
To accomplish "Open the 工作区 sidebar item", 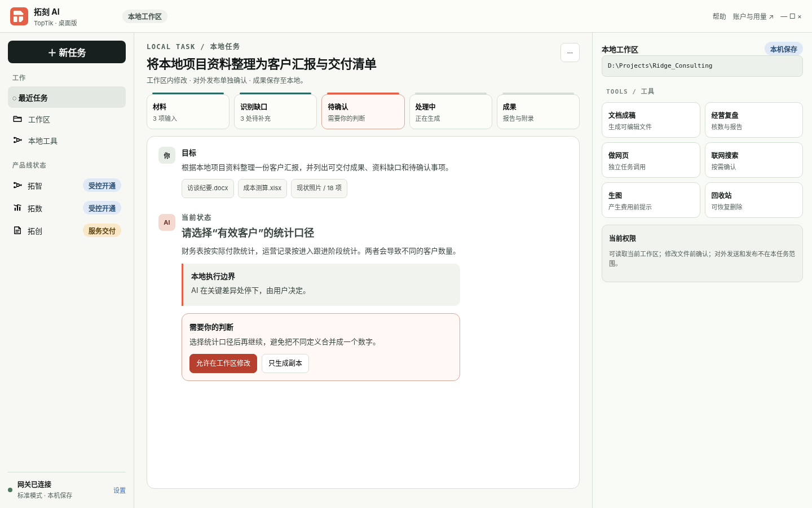I will pyautogui.click(x=67, y=119).
